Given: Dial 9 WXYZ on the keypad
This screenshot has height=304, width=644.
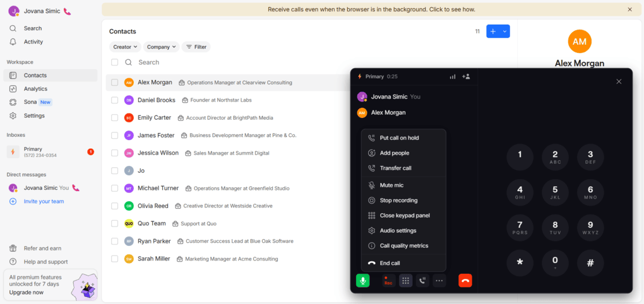Looking at the screenshot, I should [x=590, y=228].
